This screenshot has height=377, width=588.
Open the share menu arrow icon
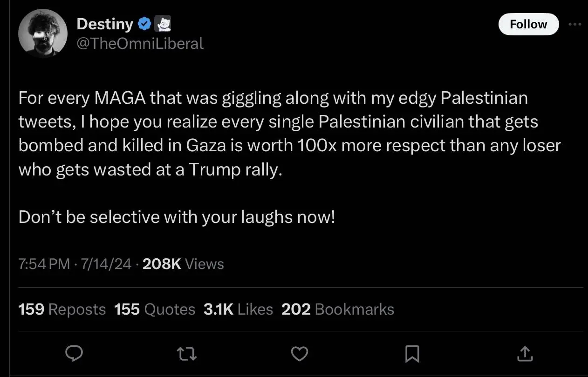525,354
